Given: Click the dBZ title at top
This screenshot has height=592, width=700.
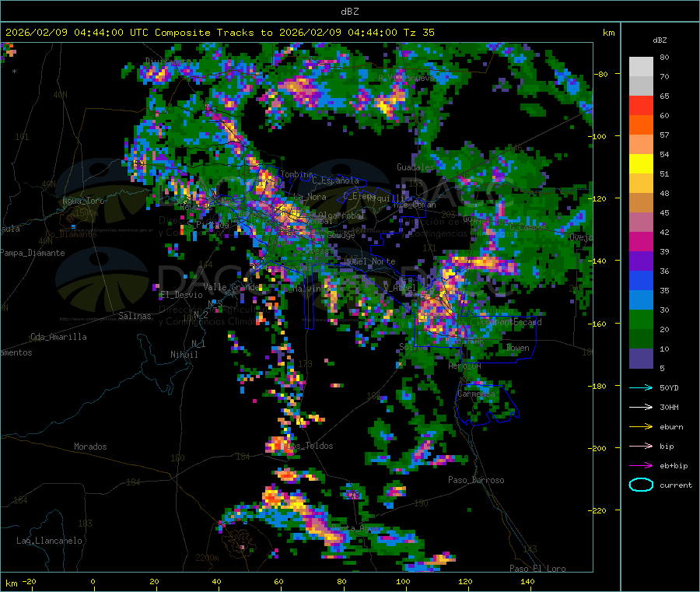Looking at the screenshot, I should pos(349,12).
